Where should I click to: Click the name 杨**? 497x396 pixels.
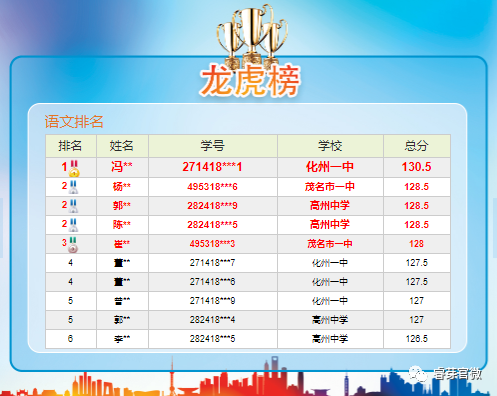pos(122,187)
